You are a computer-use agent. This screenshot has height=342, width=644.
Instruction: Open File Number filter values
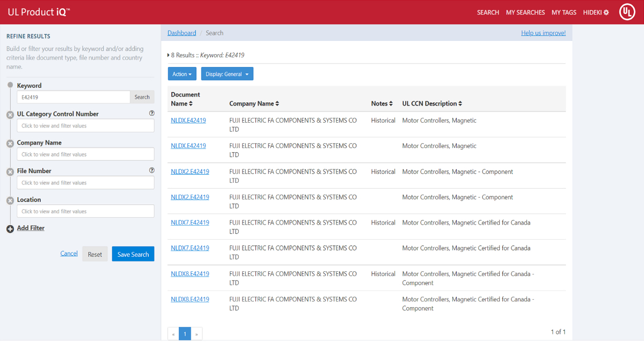[85, 183]
